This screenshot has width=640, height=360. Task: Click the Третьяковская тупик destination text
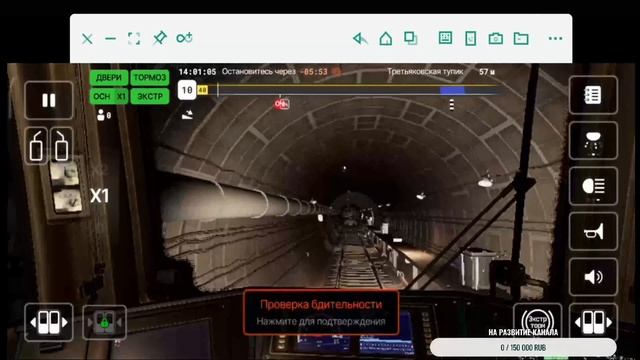(425, 72)
